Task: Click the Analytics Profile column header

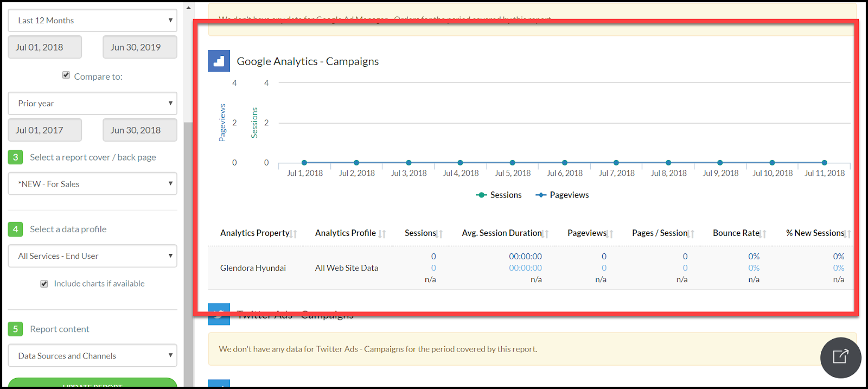Action: (x=346, y=233)
